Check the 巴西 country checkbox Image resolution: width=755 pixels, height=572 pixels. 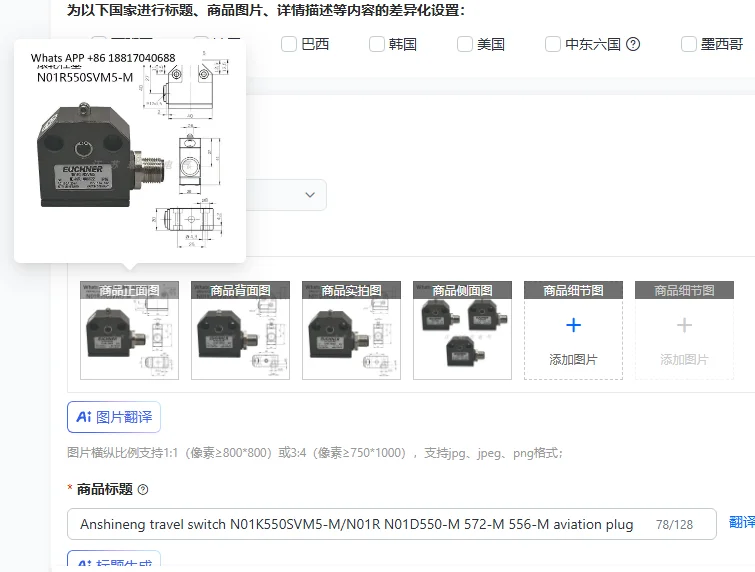[289, 44]
